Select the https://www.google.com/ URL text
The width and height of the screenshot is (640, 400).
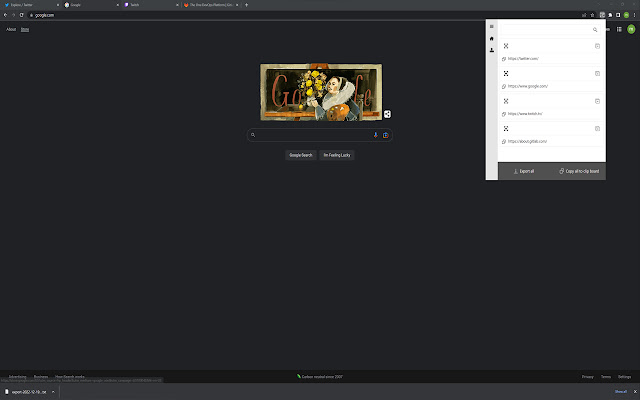point(528,87)
